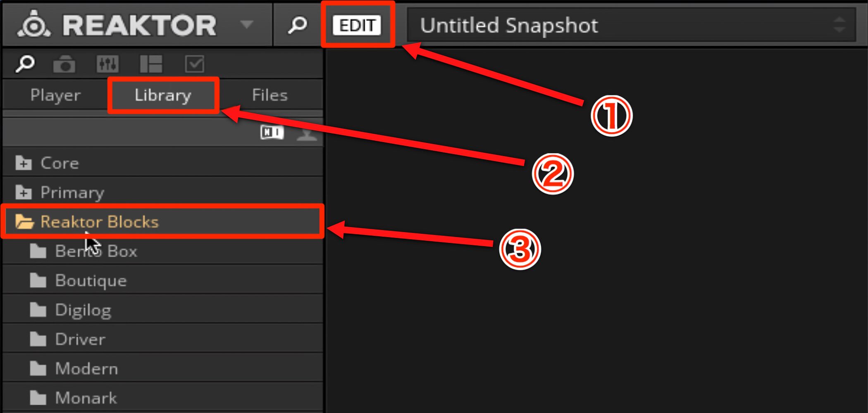Click the Reaktor logo icon
The image size is (868, 413).
pos(34,25)
